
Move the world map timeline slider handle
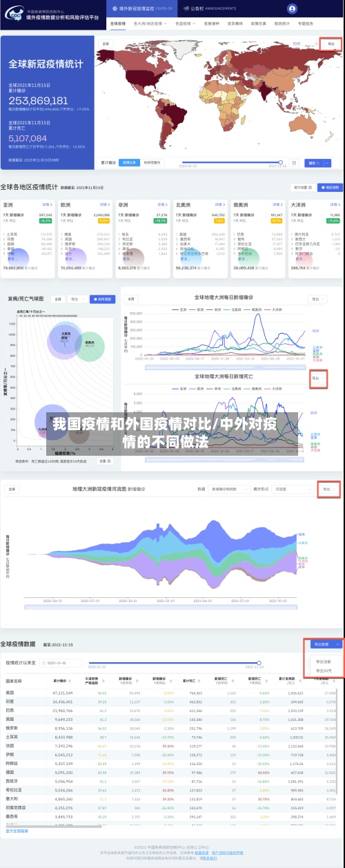(279, 161)
